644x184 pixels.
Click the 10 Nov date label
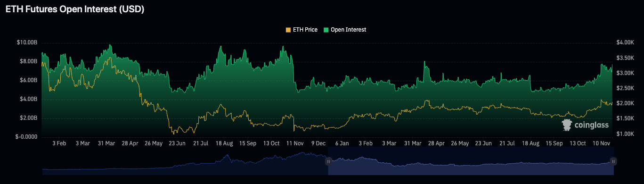(x=602, y=143)
